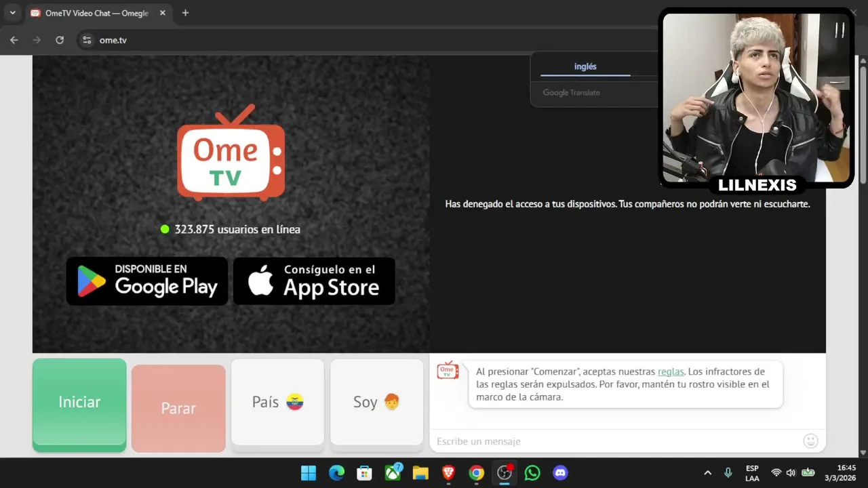The height and width of the screenshot is (488, 868).
Task: Open the App Store download badge
Action: click(314, 281)
